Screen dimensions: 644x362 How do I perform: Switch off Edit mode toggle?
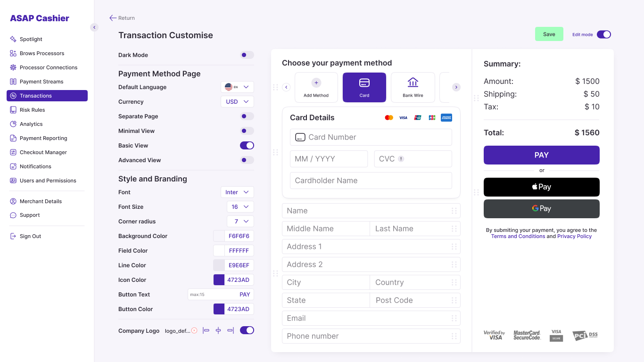coord(604,34)
